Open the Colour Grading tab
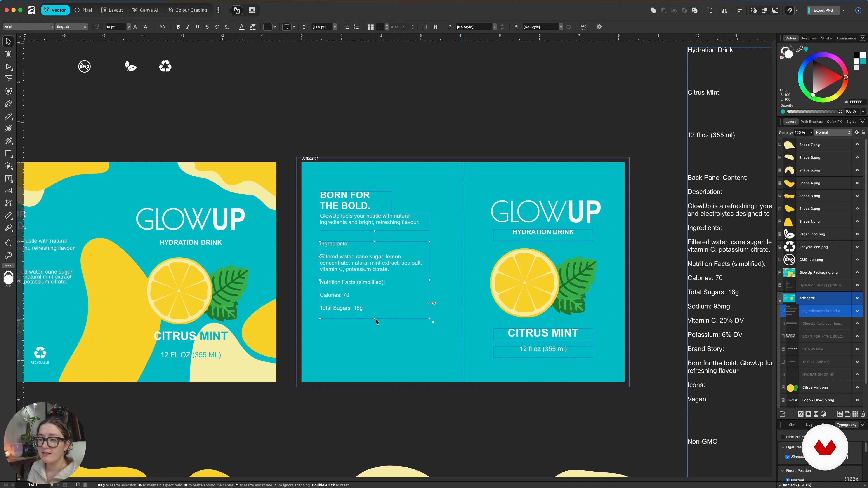The image size is (868, 488). 187,10
